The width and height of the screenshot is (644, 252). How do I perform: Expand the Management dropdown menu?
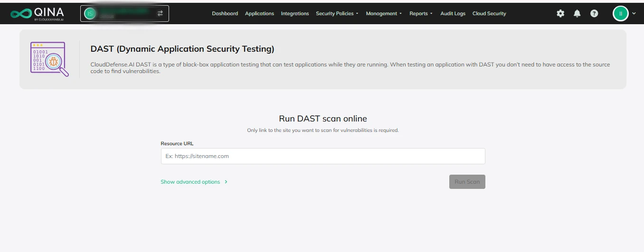383,14
